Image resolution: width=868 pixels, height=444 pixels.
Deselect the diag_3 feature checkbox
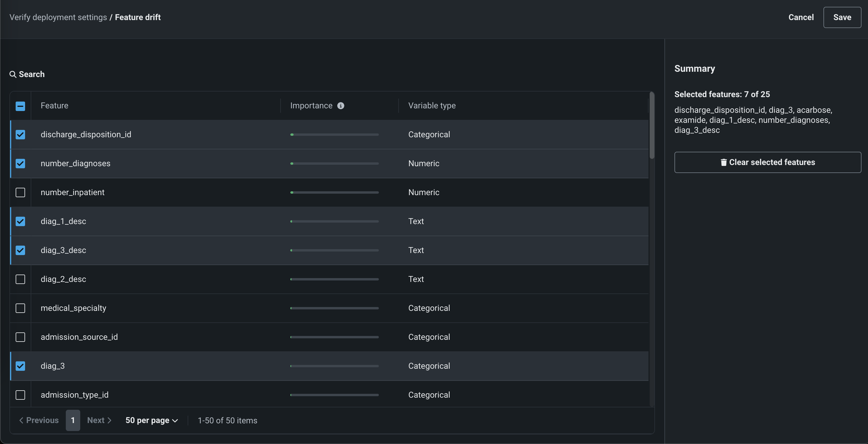20,366
